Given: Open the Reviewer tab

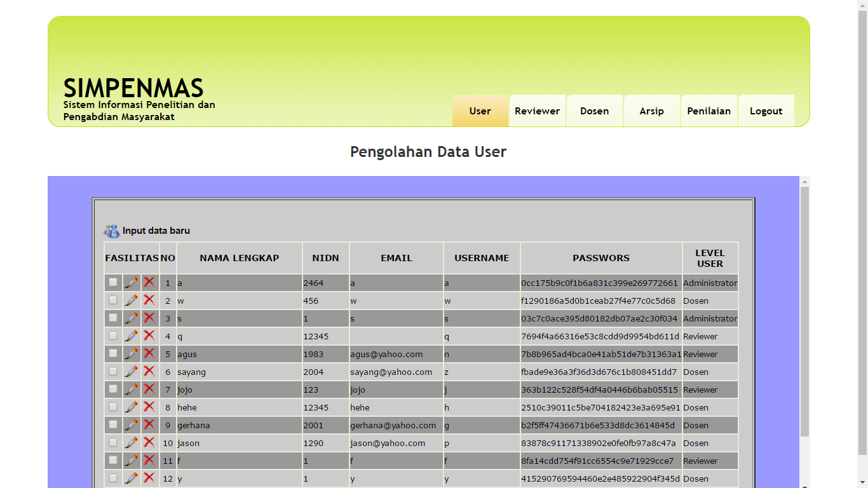Looking at the screenshot, I should [537, 111].
